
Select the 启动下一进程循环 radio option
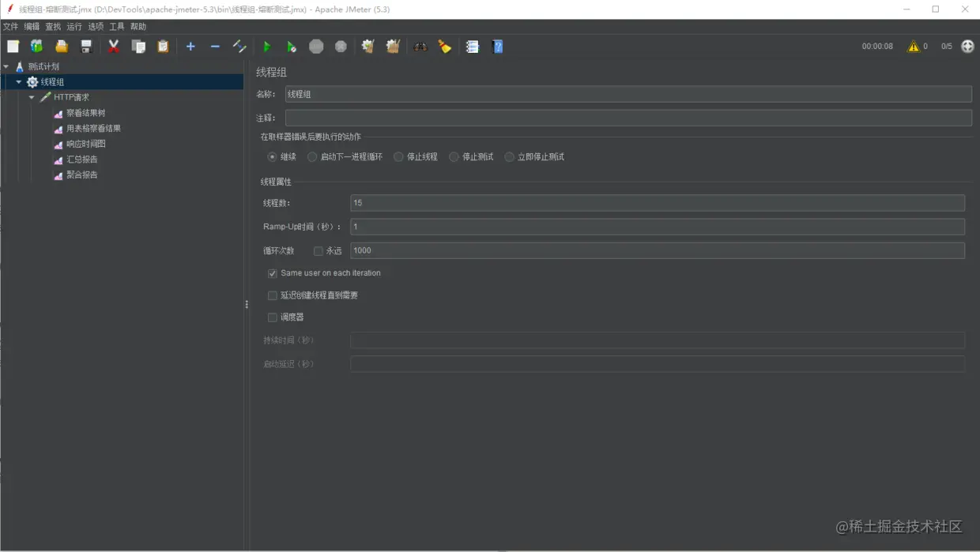[312, 157]
